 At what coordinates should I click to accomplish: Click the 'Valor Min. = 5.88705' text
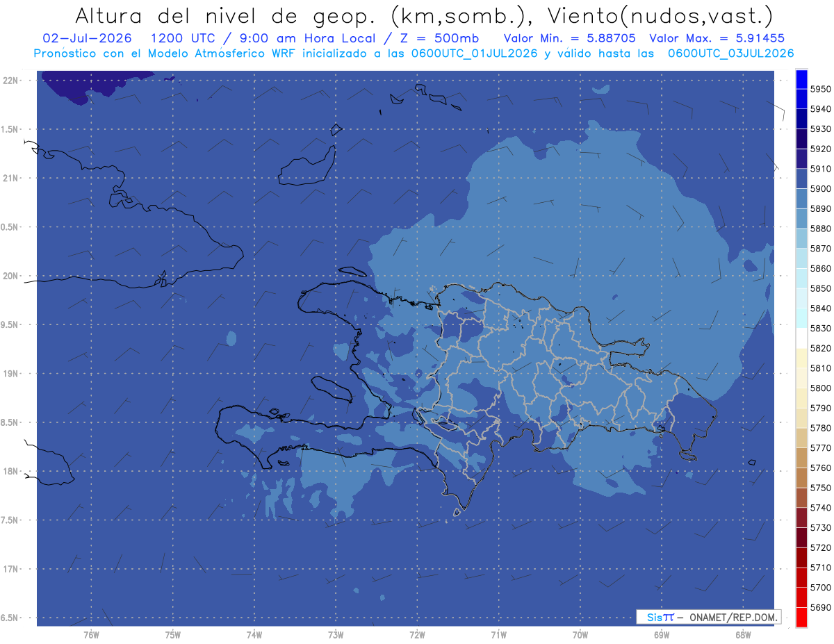tap(569, 38)
